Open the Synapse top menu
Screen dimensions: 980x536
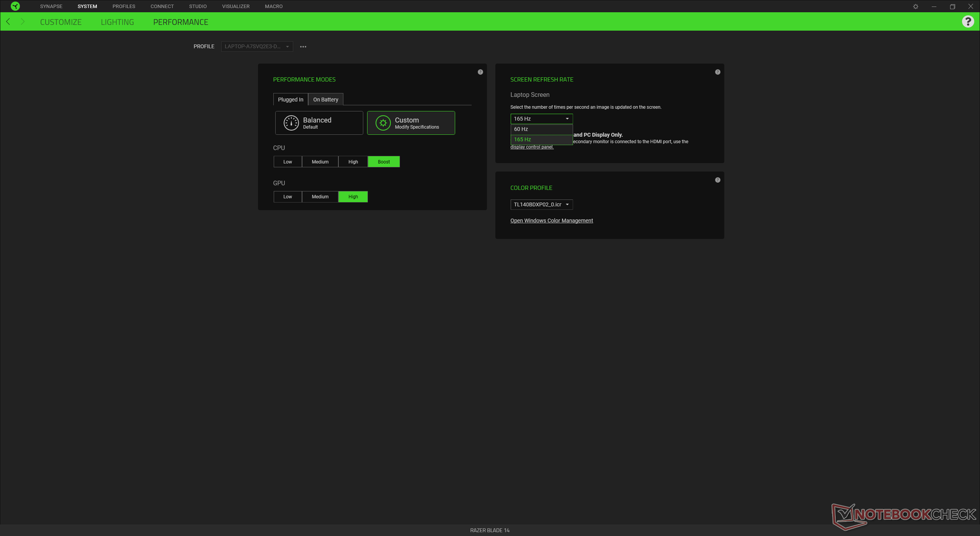pyautogui.click(x=51, y=7)
